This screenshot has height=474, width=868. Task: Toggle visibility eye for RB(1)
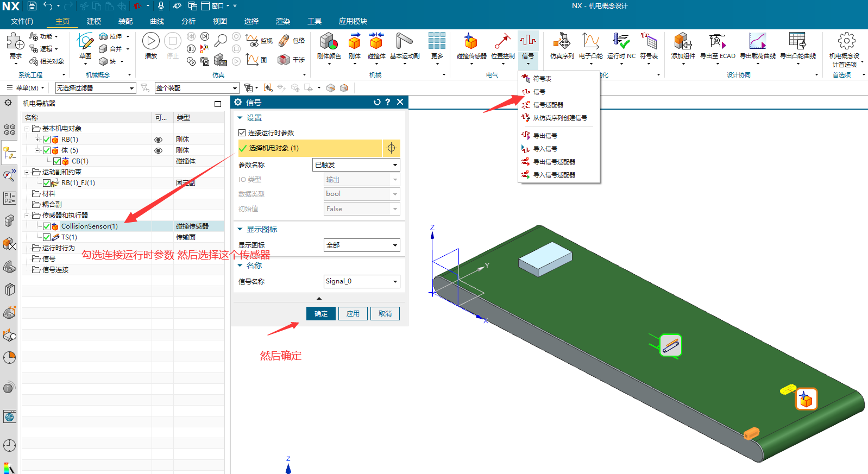click(159, 140)
